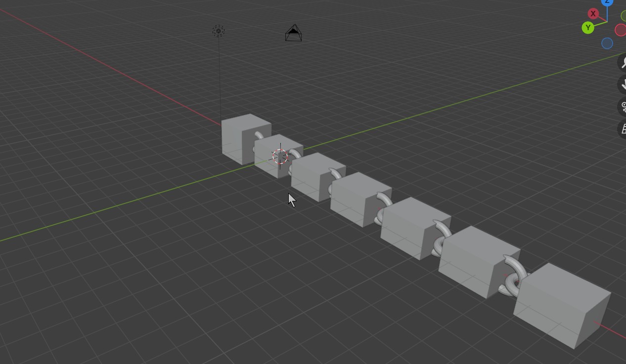Image resolution: width=626 pixels, height=364 pixels.
Task: Toggle perspective/orthographic grid button
Action: click(x=623, y=129)
